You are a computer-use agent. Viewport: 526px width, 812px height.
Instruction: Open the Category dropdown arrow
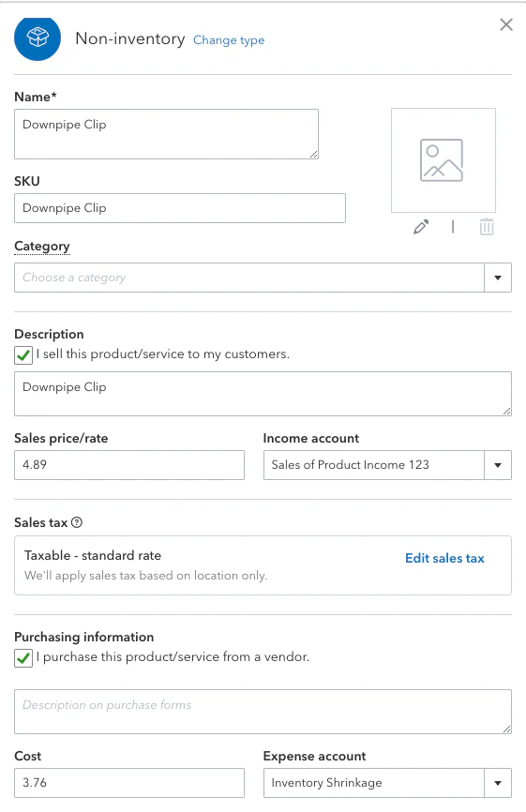click(x=498, y=278)
